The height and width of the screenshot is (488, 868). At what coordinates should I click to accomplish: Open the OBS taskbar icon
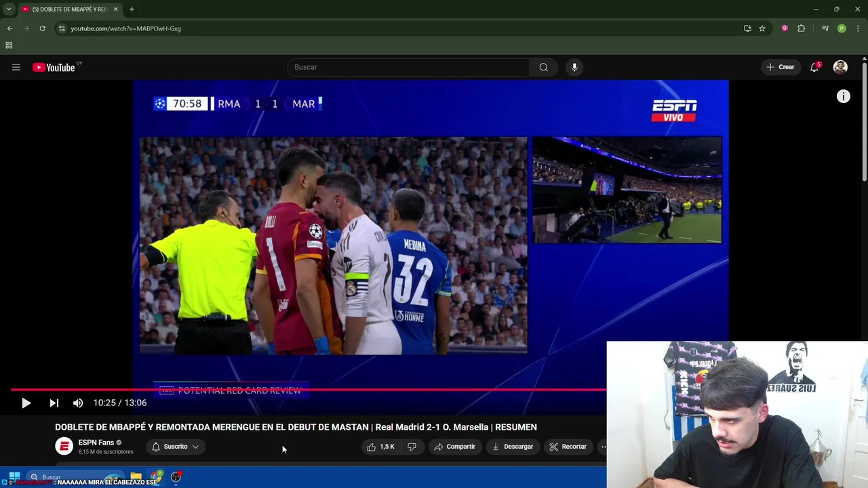176,477
